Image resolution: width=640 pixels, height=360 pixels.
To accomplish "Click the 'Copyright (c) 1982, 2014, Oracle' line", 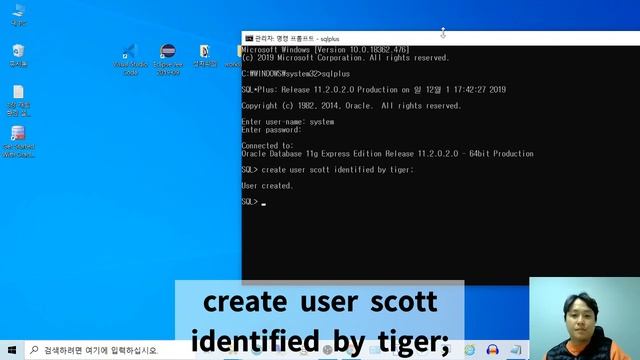I will point(351,106).
